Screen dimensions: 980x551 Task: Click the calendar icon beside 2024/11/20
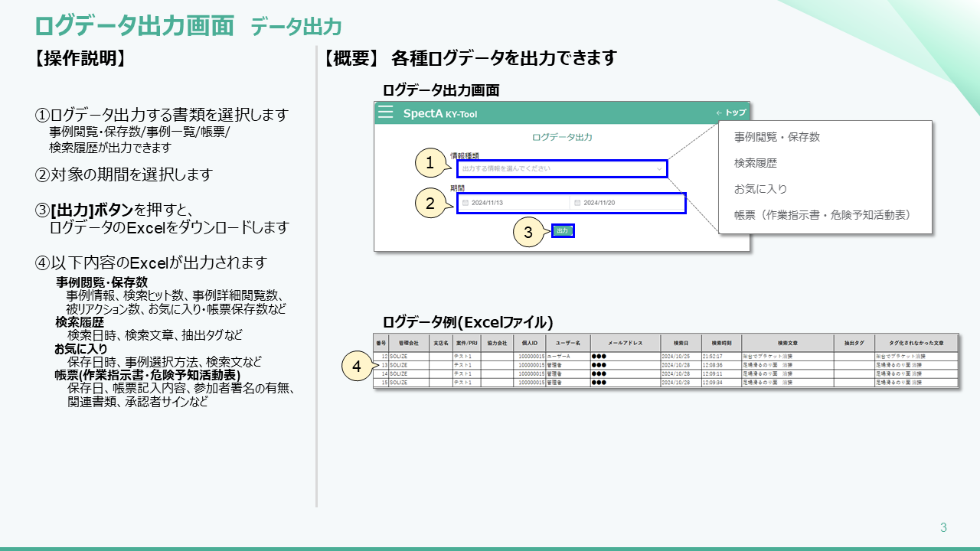pyautogui.click(x=577, y=204)
